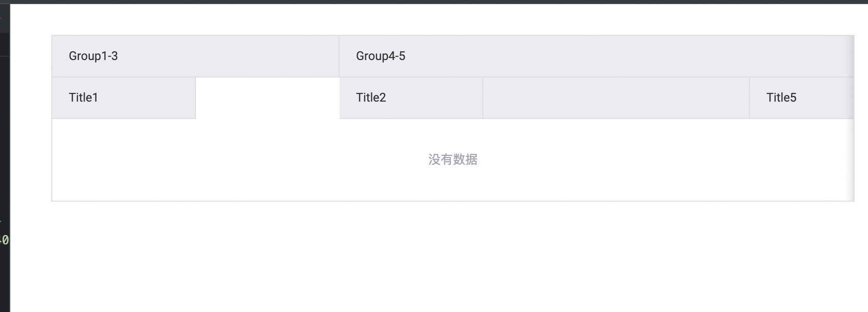Click the left edge of the Title1 header cell

tap(52, 98)
